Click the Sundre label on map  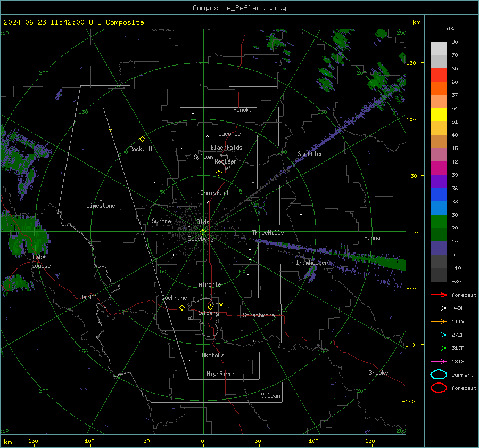click(162, 221)
